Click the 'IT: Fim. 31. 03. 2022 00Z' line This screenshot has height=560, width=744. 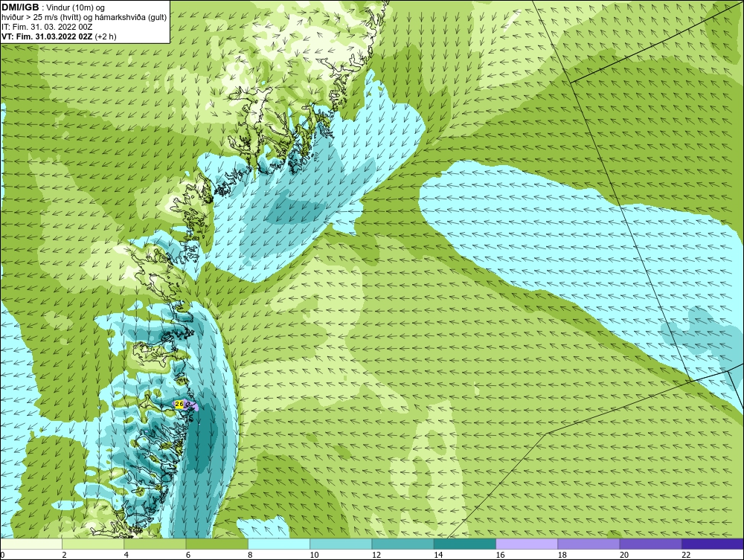pyautogui.click(x=46, y=27)
